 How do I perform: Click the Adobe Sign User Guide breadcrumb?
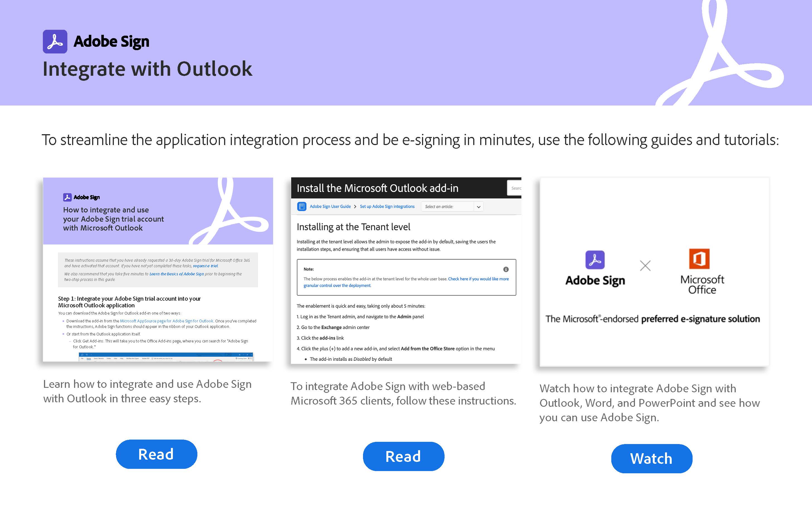[330, 206]
